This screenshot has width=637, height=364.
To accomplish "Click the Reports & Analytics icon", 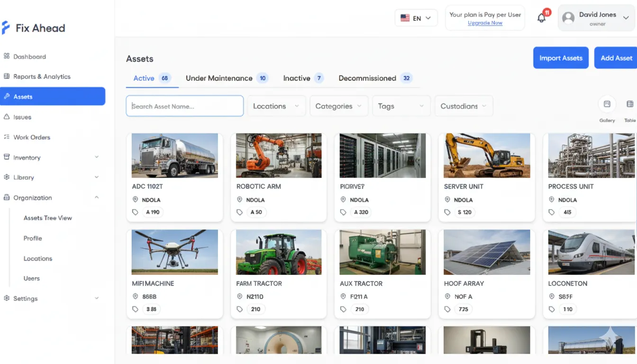I will pos(7,76).
